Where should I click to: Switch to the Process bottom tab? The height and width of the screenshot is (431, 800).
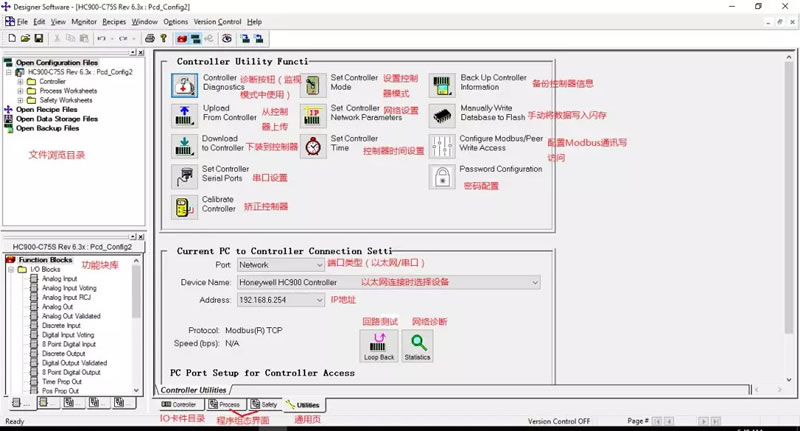coord(225,404)
